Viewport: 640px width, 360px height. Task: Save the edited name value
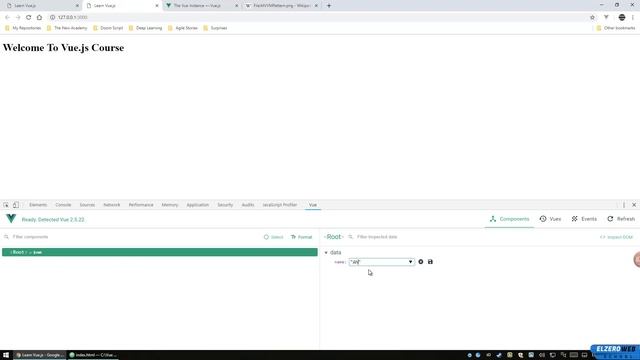click(430, 262)
